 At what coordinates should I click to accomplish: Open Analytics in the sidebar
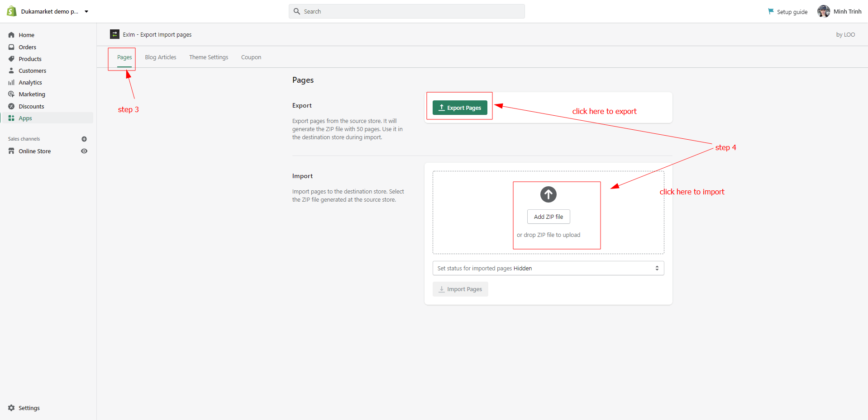30,82
